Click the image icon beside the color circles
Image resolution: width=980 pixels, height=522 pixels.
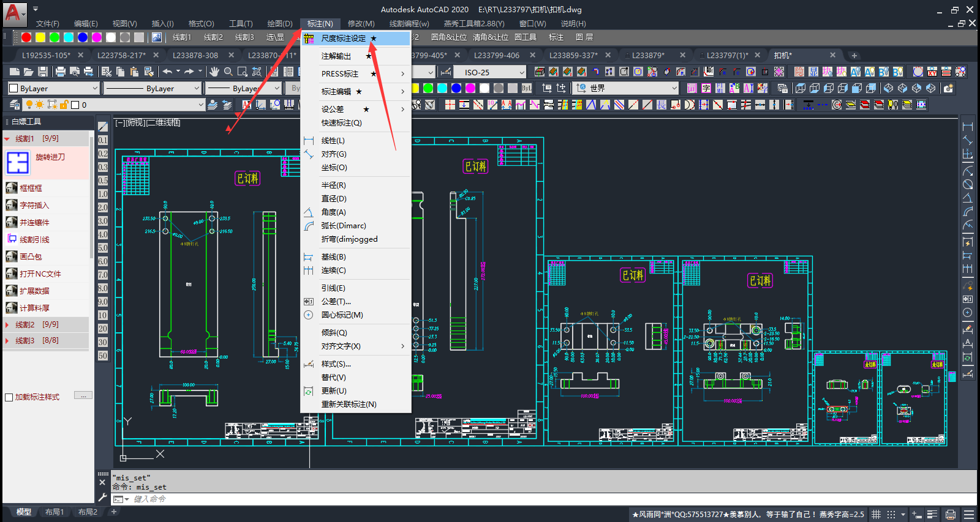coord(157,37)
